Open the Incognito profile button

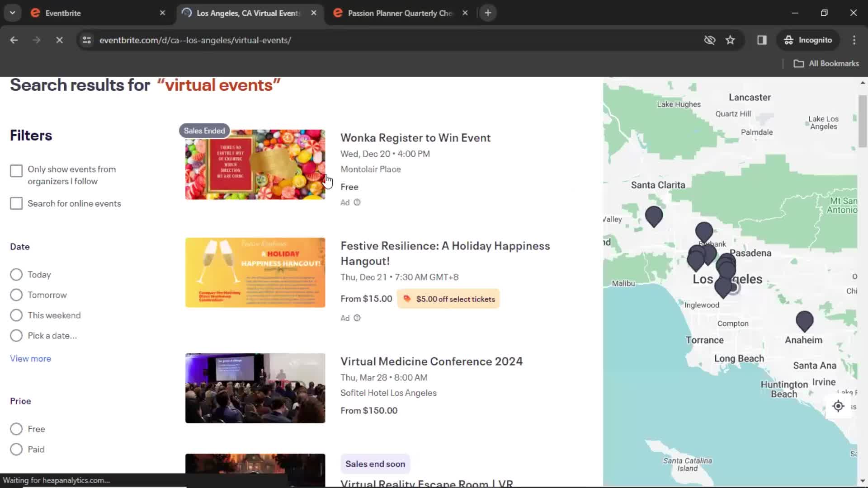[x=808, y=40]
